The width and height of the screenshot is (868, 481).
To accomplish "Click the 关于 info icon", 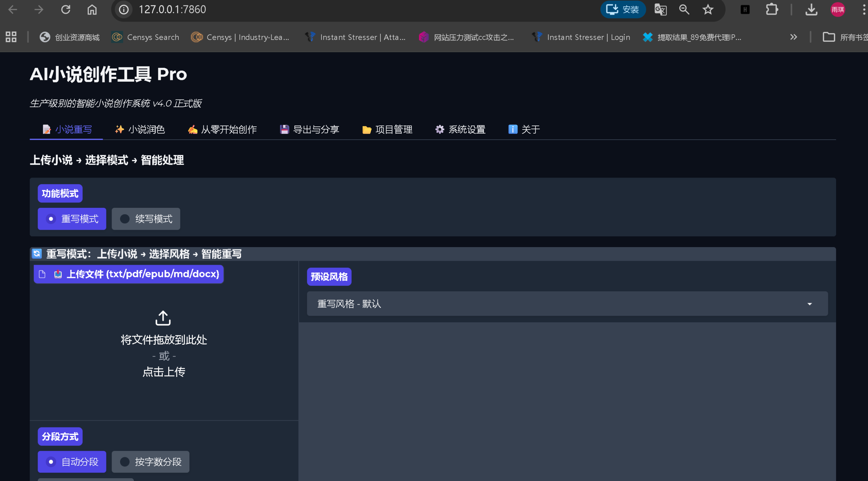I will (512, 129).
